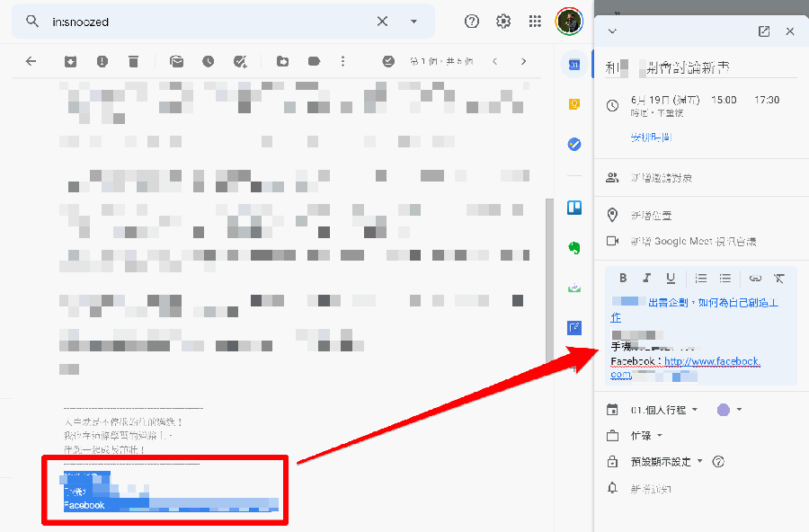Open the Evernote add-on side panel
Image resolution: width=809 pixels, height=532 pixels.
[574, 248]
